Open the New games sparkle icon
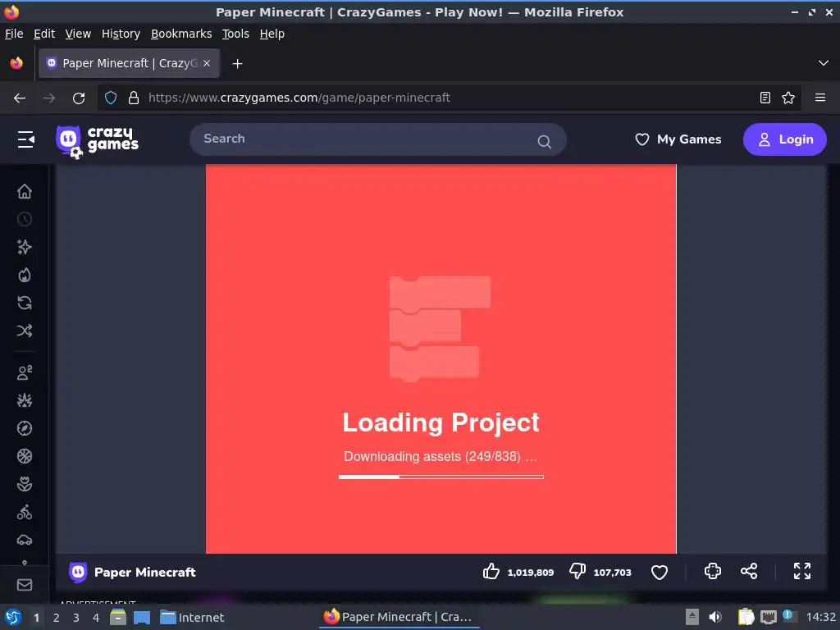This screenshot has height=630, width=840. 25,247
